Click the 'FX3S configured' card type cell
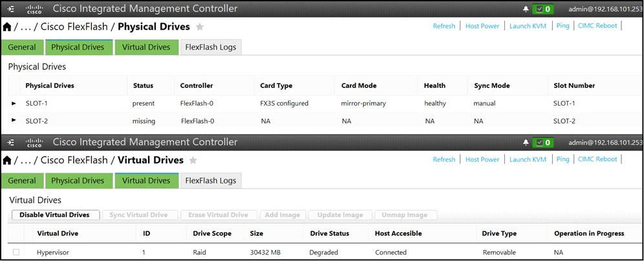The image size is (644, 261). 284,104
